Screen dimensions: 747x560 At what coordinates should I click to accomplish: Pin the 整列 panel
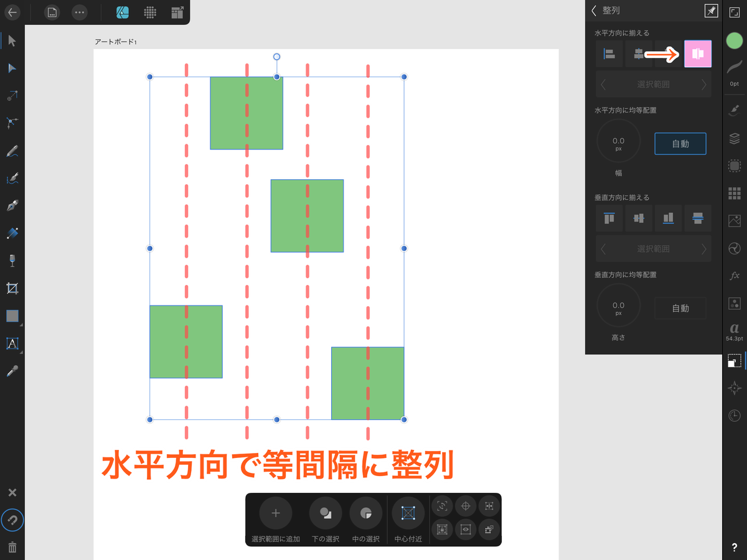pos(710,10)
